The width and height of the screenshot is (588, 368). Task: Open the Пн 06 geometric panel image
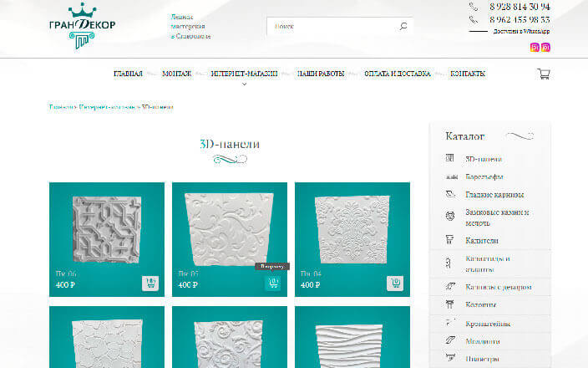tap(107, 229)
